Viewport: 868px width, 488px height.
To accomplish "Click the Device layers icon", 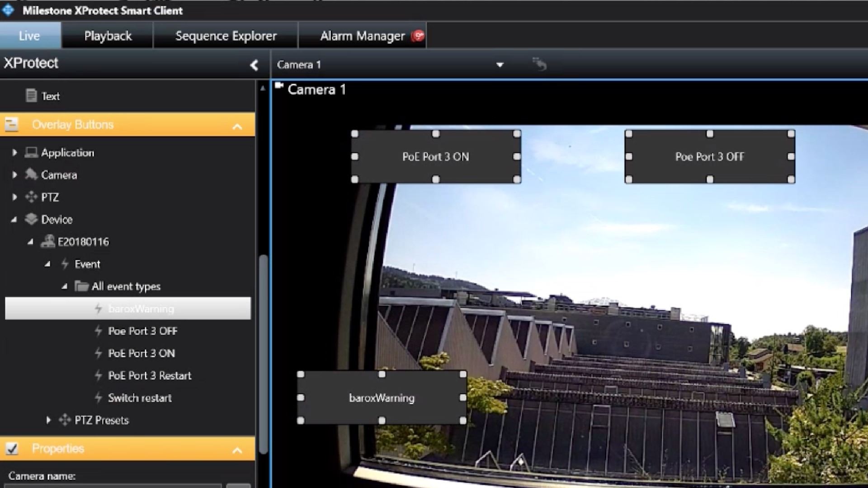I will [x=31, y=219].
